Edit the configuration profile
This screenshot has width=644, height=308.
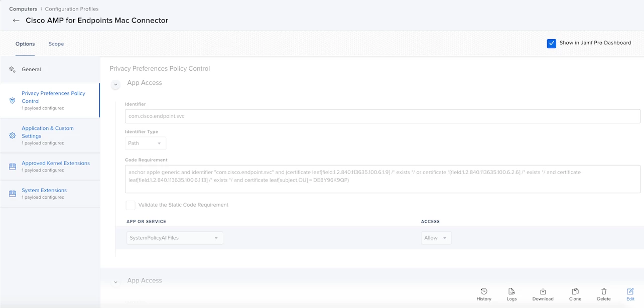click(630, 294)
